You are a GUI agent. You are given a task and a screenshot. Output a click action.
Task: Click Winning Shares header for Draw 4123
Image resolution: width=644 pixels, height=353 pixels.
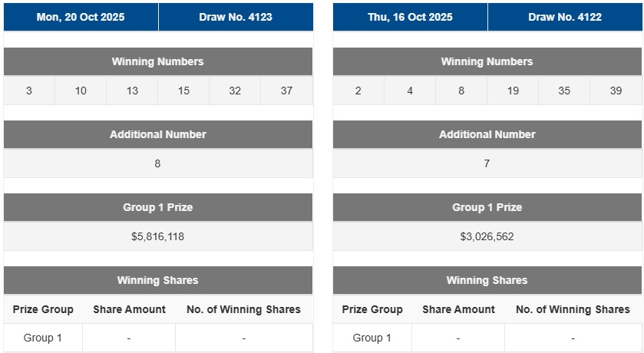coord(158,280)
